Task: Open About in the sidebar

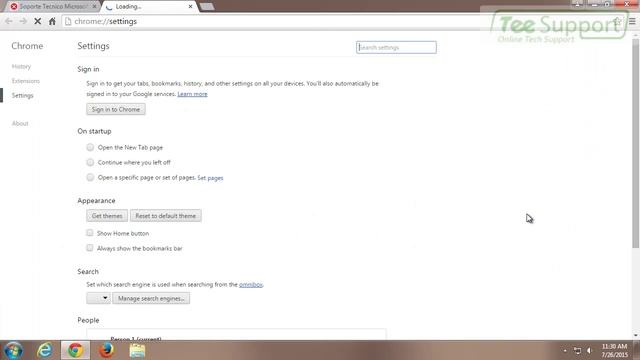Action: (x=20, y=123)
